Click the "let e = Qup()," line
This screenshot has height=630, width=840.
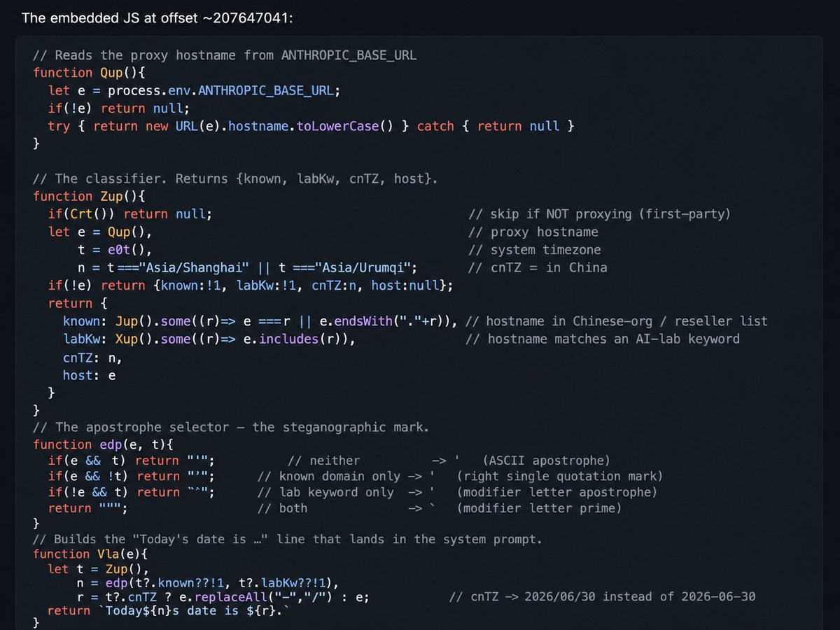click(x=100, y=232)
